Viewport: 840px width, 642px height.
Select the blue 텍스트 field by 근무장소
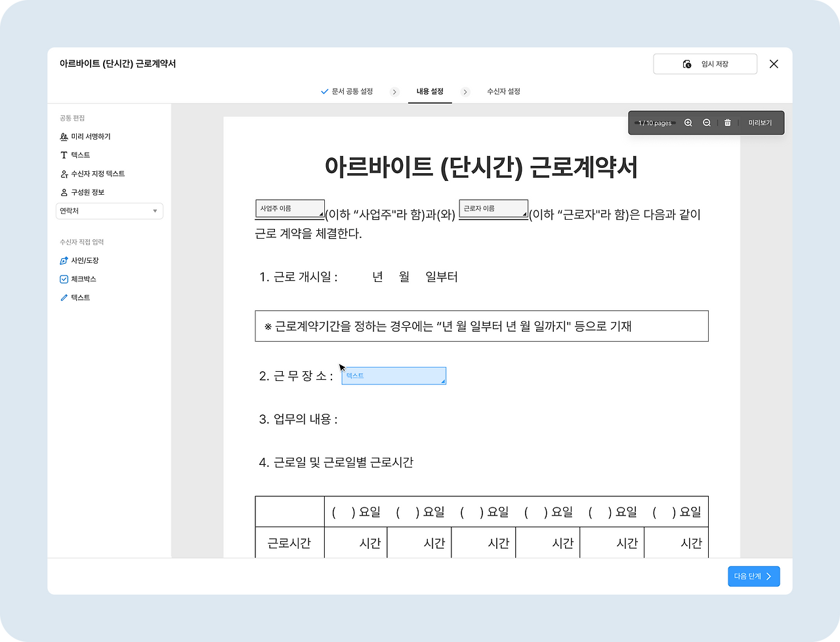coord(394,376)
